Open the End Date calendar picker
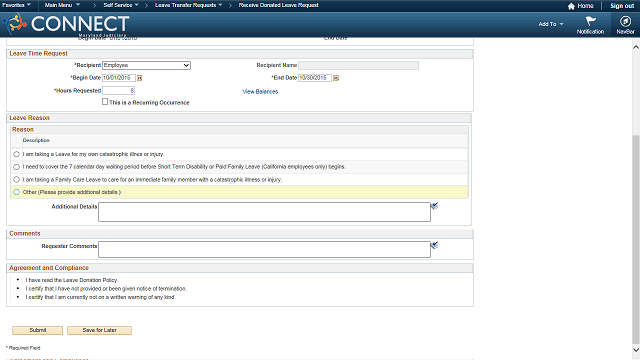 tap(336, 78)
